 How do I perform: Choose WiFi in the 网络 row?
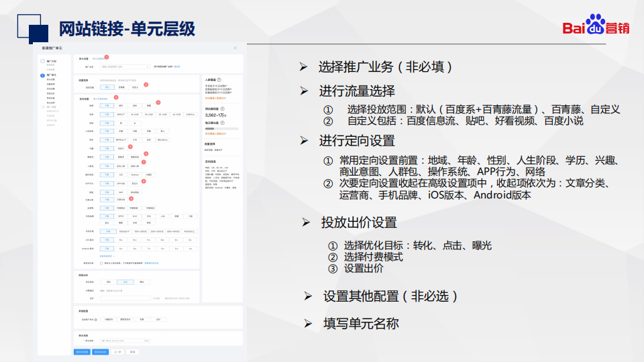tap(121, 192)
